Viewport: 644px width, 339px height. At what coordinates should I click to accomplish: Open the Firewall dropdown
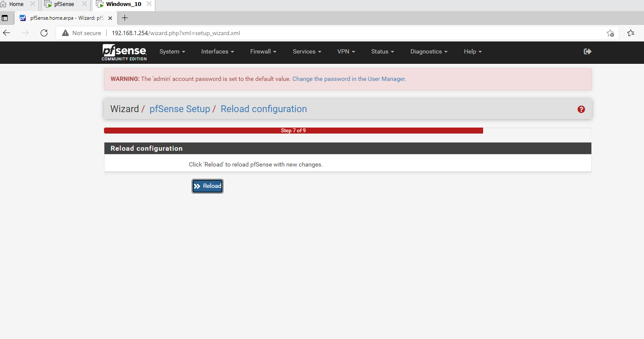point(263,51)
